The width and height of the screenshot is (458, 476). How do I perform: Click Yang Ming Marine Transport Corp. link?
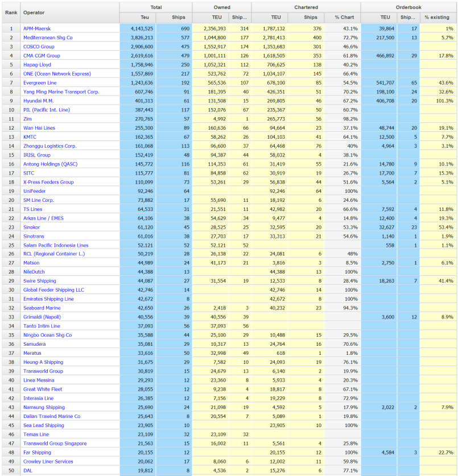61,92
